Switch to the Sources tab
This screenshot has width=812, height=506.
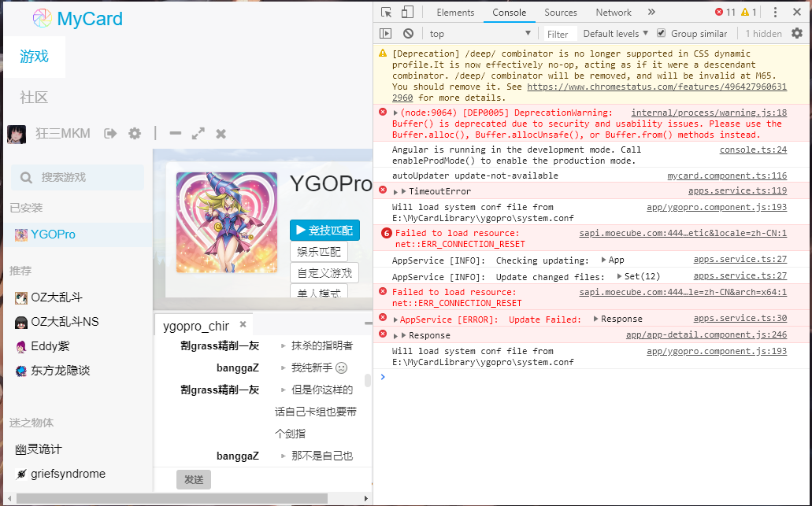coord(560,13)
